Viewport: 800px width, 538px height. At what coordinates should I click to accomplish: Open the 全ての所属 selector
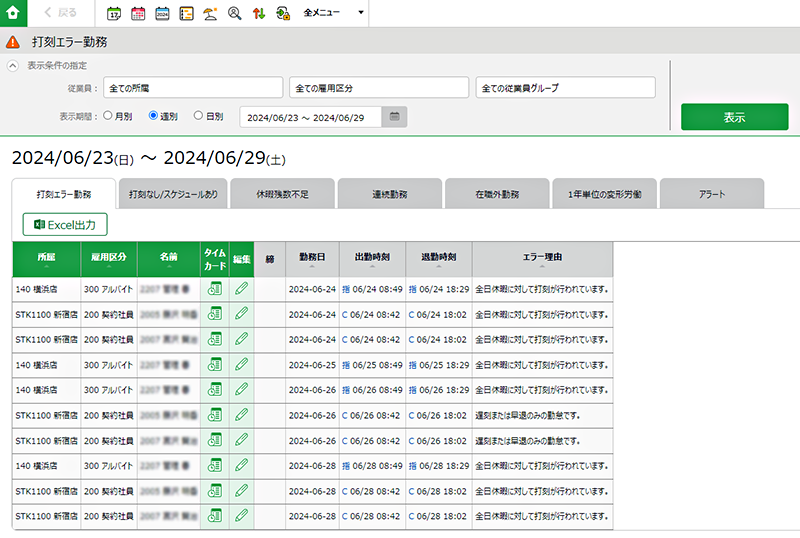click(x=191, y=88)
